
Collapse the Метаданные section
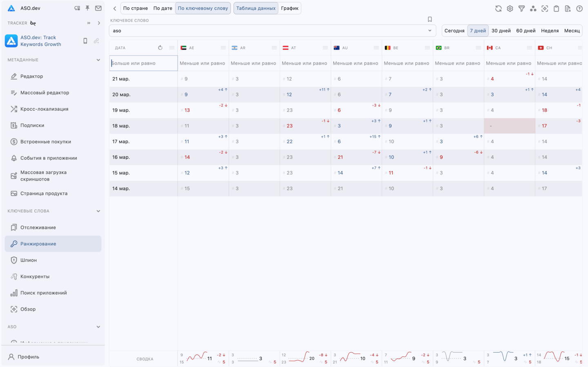[98, 60]
